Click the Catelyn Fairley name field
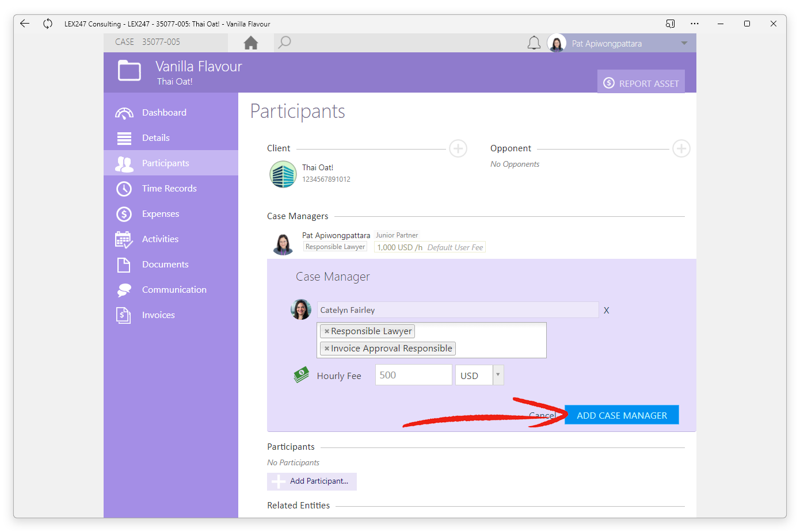 click(458, 310)
